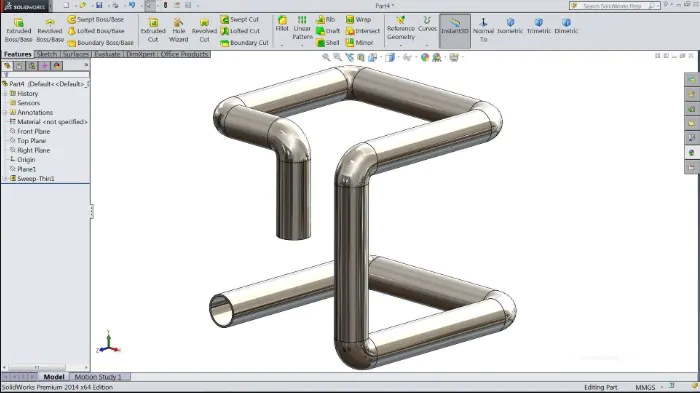Switch to Normal To view

pos(483,30)
